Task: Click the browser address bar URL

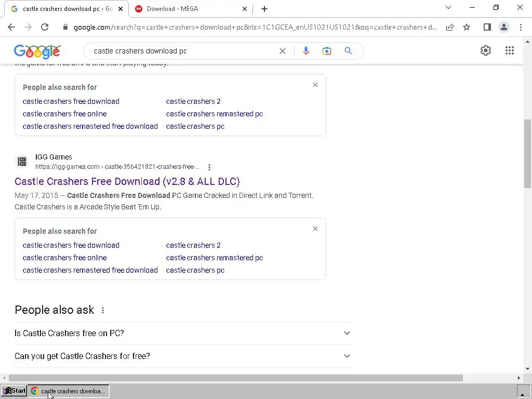Action: pyautogui.click(x=255, y=27)
